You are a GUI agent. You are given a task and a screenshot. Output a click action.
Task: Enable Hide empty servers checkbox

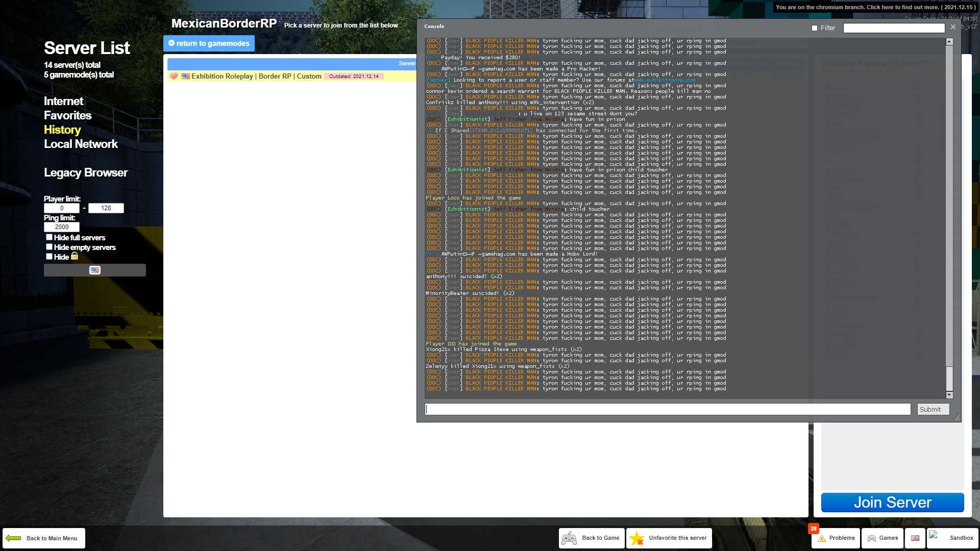(49, 247)
